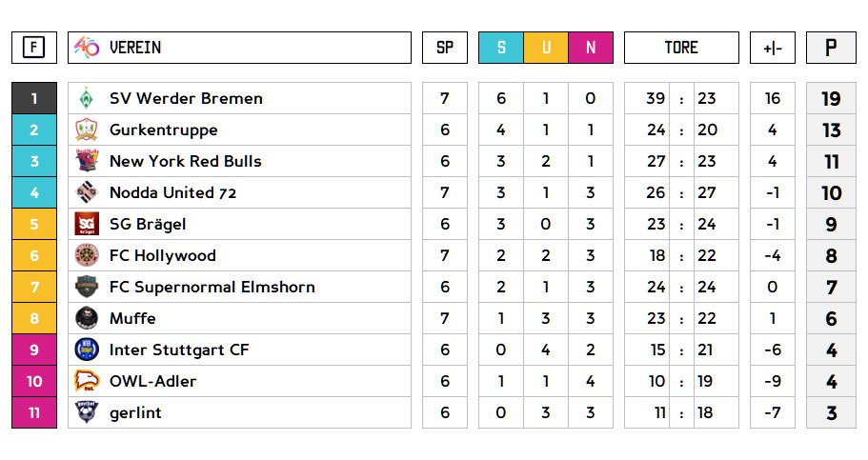Screen dimensions: 868x460
Task: Click the OWL-Adler eagle logo
Action: (x=87, y=381)
